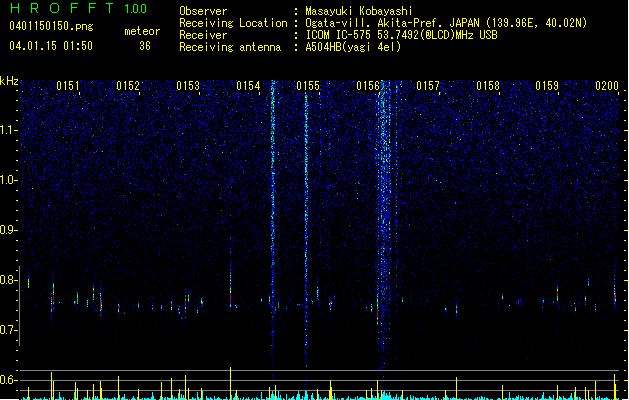Click the 0200 time marker

(607, 86)
